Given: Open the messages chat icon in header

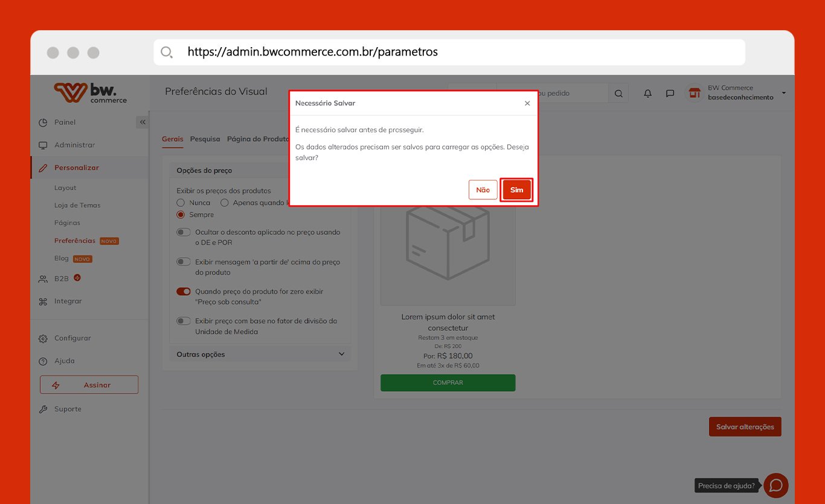Looking at the screenshot, I should click(x=670, y=94).
